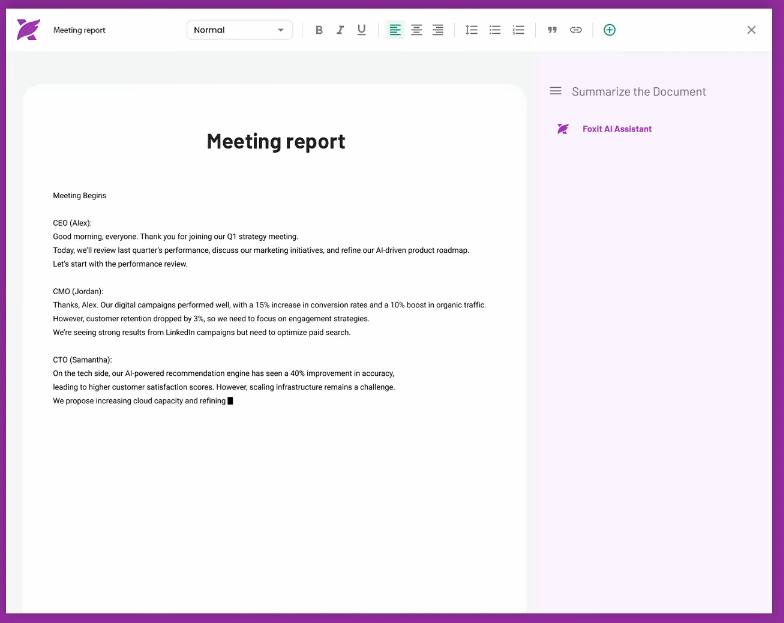
Task: Toggle bold formatting
Action: [319, 30]
